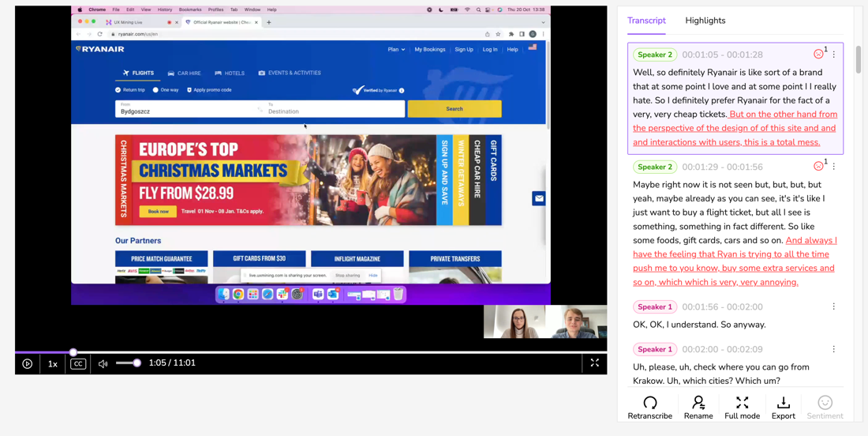Open options menu for the 00:01:56 segment
This screenshot has height=436, width=868.
(834, 306)
